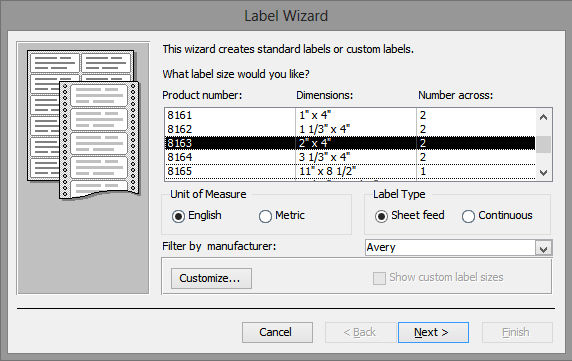572x361 pixels.
Task: Select the Sheet feed label type
Action: (381, 216)
